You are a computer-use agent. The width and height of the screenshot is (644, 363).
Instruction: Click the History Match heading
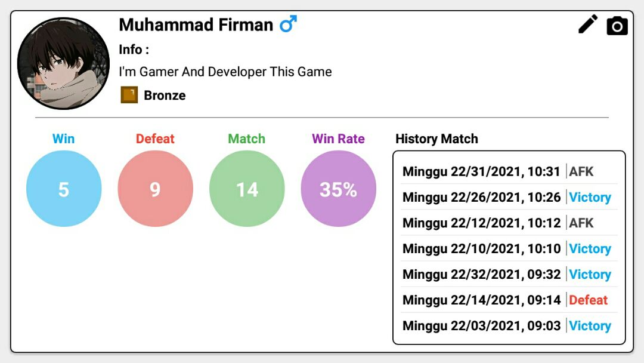click(x=436, y=139)
